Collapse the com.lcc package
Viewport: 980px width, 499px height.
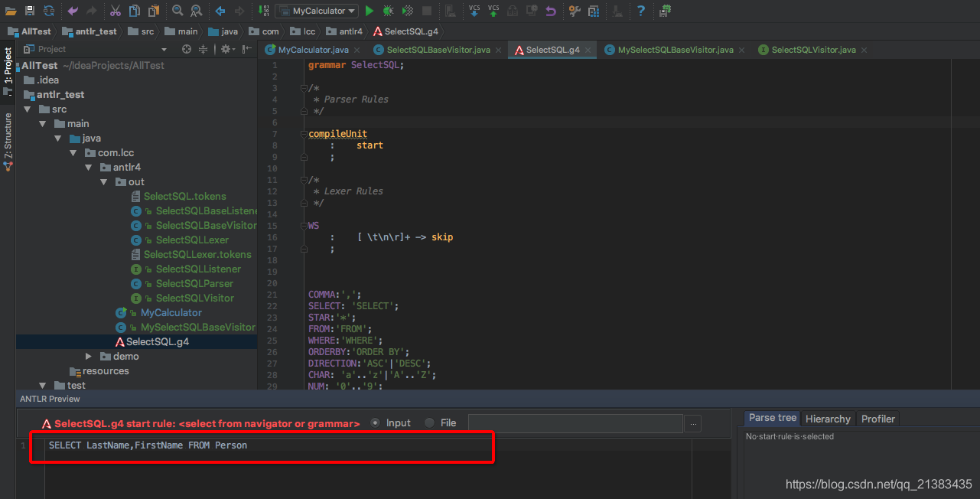click(73, 153)
